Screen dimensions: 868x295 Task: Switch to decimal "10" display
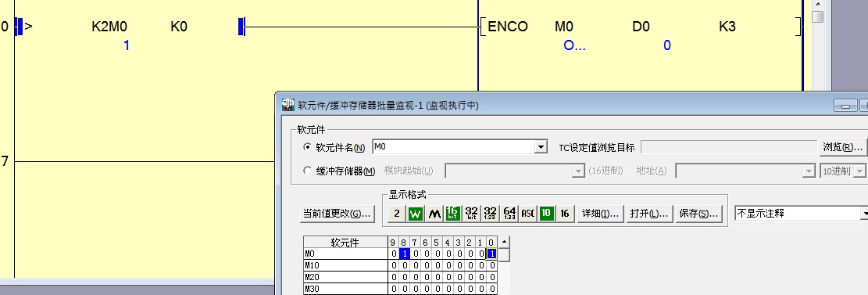click(x=546, y=214)
